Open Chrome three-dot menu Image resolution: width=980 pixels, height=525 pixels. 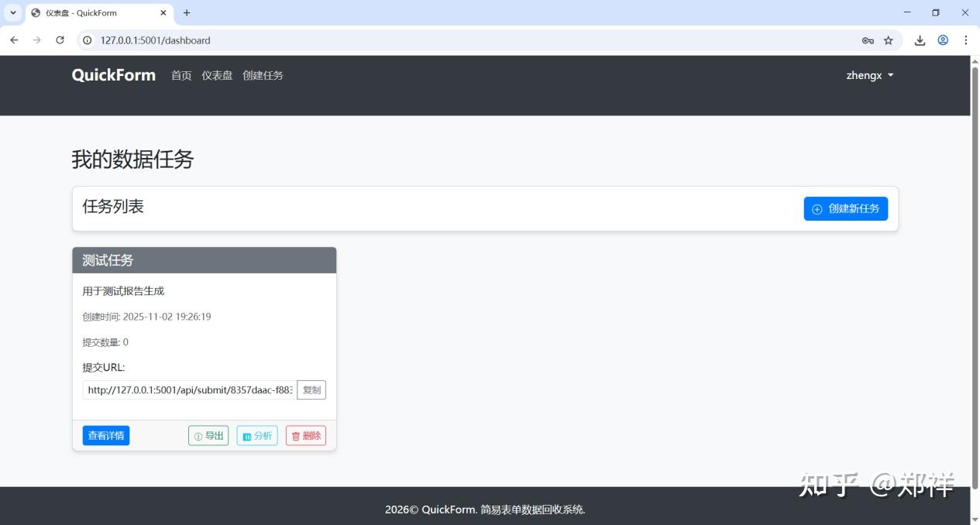pos(966,40)
